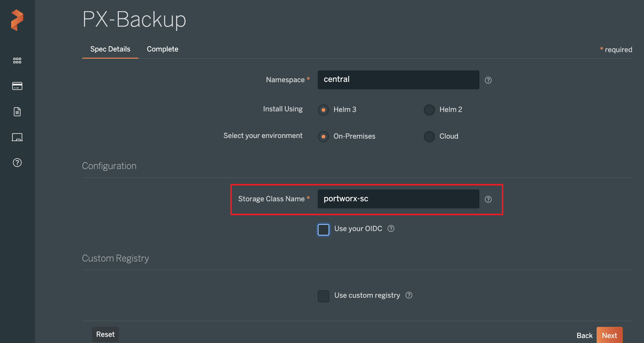Open the monitor icon in sidebar

17,137
